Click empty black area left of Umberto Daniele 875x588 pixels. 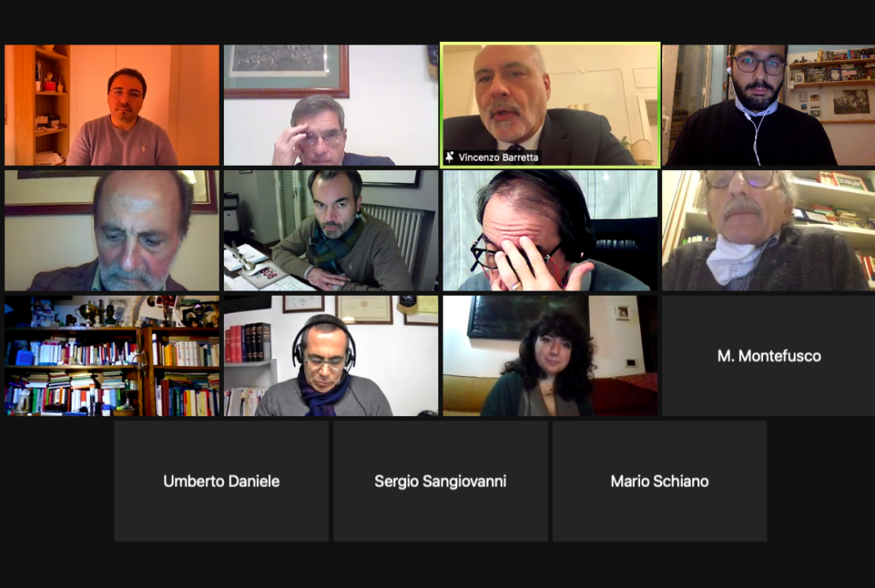(56, 481)
